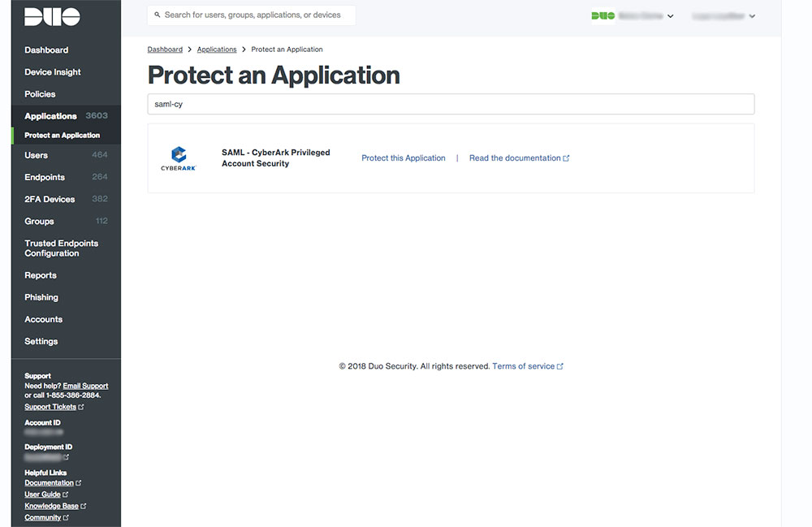Click the SAML - CyberArk Privileged Account Security title
The image size is (812, 527).
(x=275, y=158)
